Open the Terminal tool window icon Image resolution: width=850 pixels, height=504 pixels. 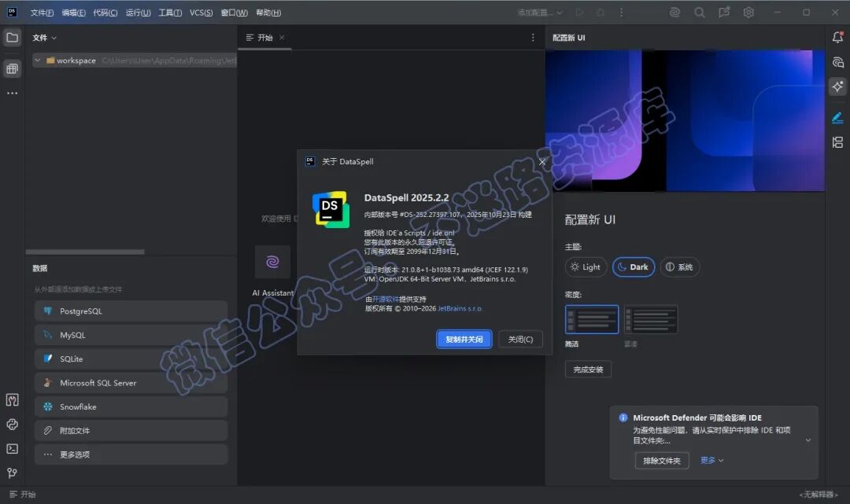[x=12, y=449]
